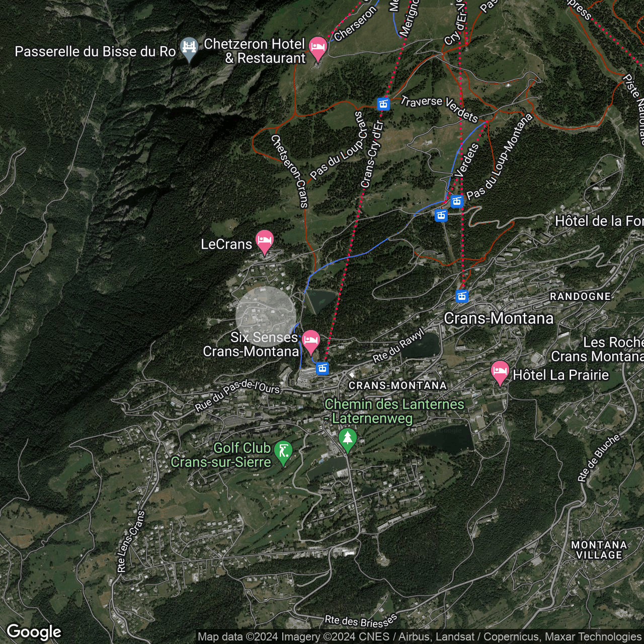Select gondola station icon near Traverse Verdets
Viewport: 644px width, 644px height.
click(x=383, y=104)
